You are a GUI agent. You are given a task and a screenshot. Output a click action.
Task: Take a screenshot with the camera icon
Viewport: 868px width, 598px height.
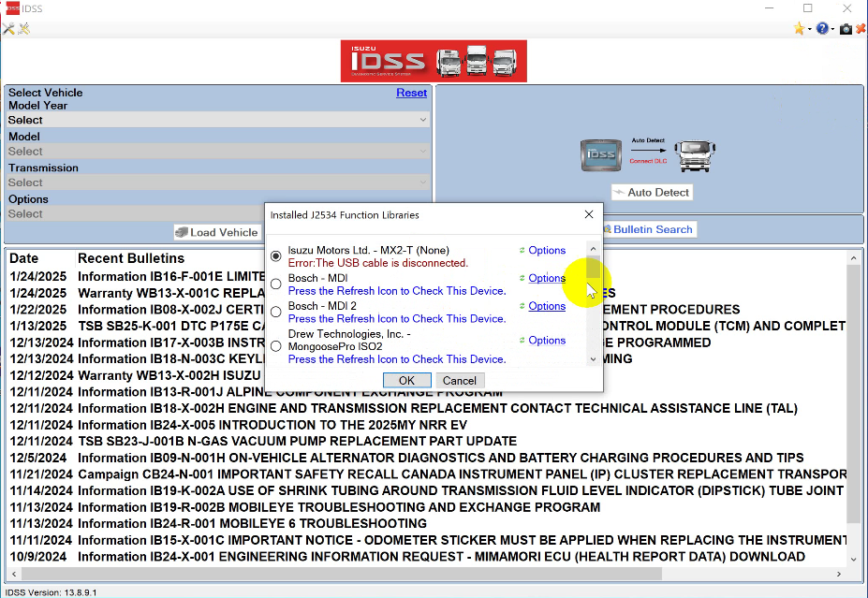(x=844, y=28)
